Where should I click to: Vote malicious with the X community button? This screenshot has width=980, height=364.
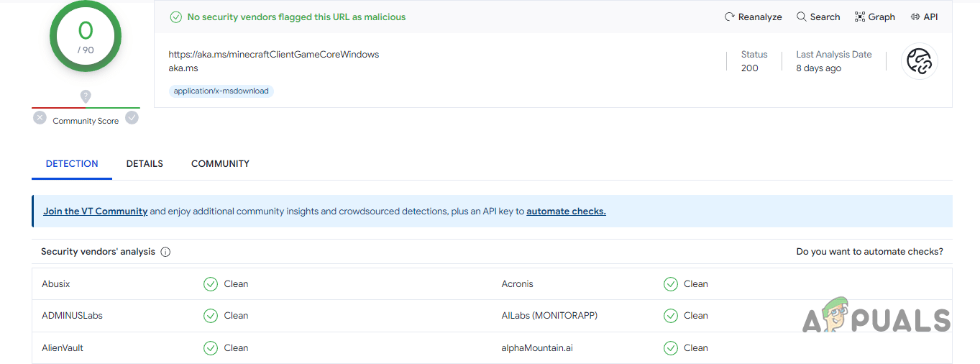(x=40, y=118)
